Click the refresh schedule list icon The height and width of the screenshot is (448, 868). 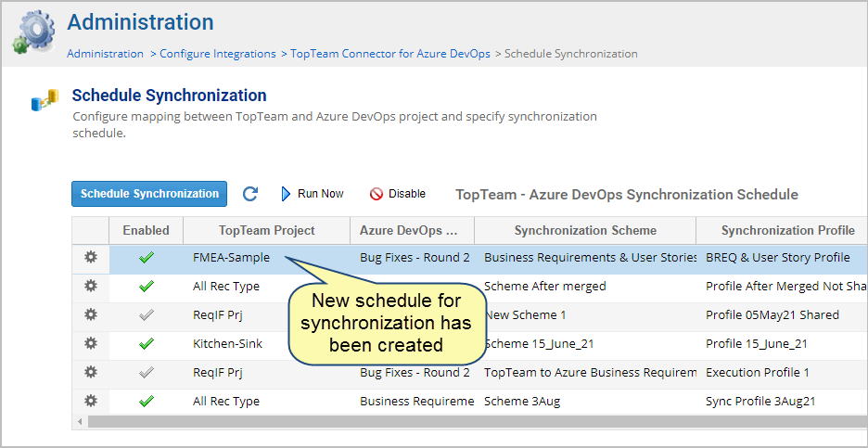pos(250,194)
